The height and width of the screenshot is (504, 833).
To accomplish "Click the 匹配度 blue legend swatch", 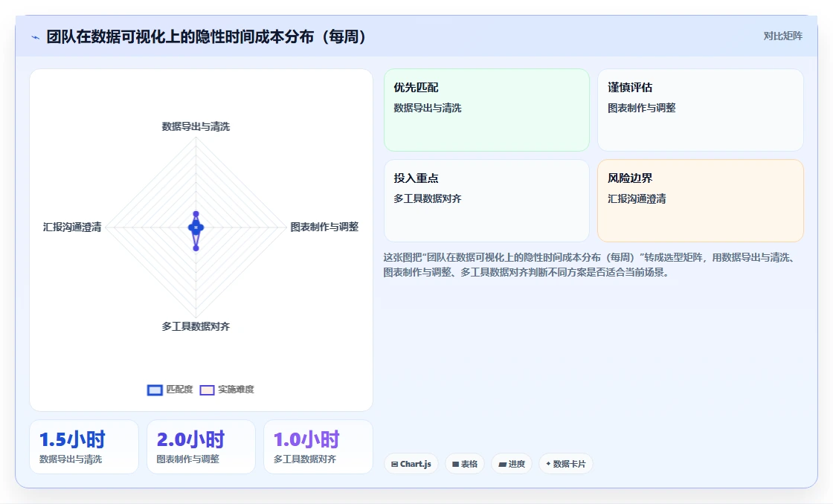I will point(155,390).
